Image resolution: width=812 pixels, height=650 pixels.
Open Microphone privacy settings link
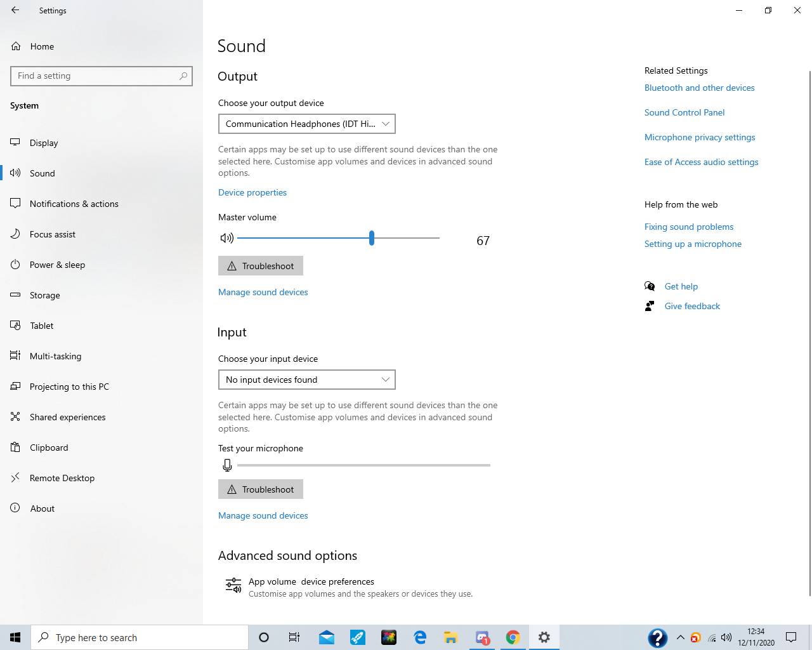pyautogui.click(x=700, y=137)
